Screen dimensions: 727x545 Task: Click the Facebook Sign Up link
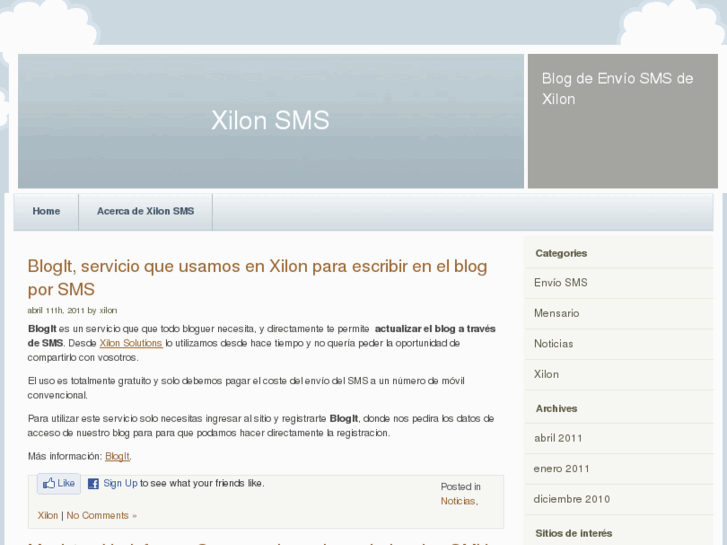point(120,483)
